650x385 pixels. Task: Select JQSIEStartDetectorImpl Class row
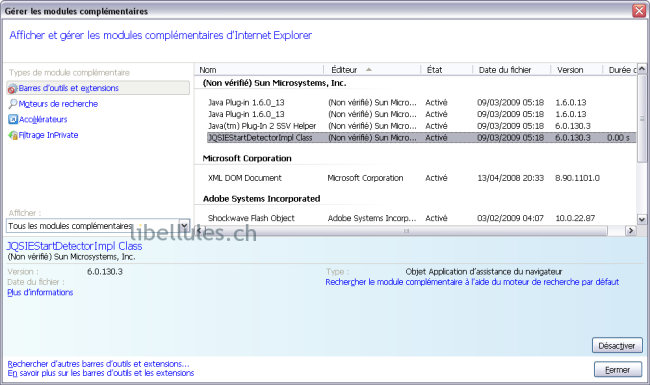(x=421, y=138)
